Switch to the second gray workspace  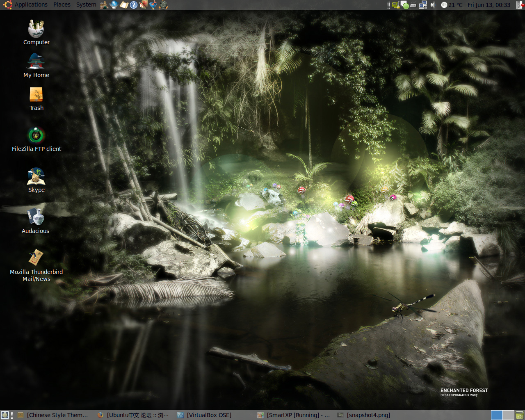[x=509, y=415]
